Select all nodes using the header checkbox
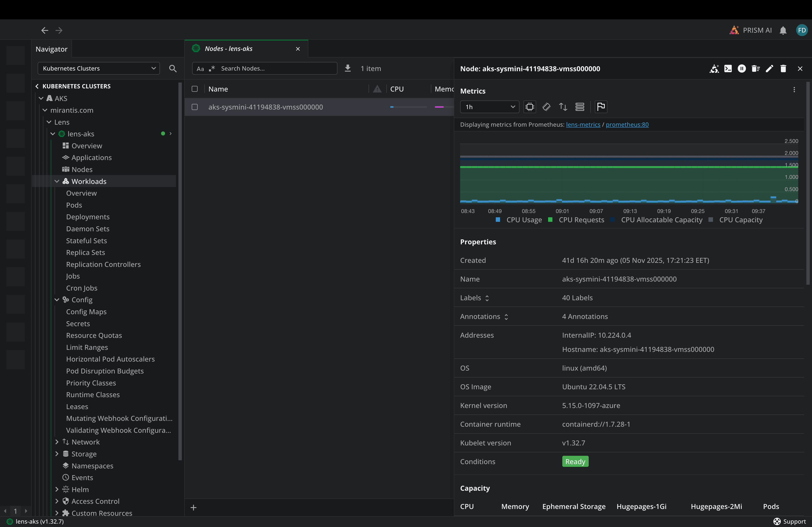This screenshot has width=812, height=527. (194, 89)
